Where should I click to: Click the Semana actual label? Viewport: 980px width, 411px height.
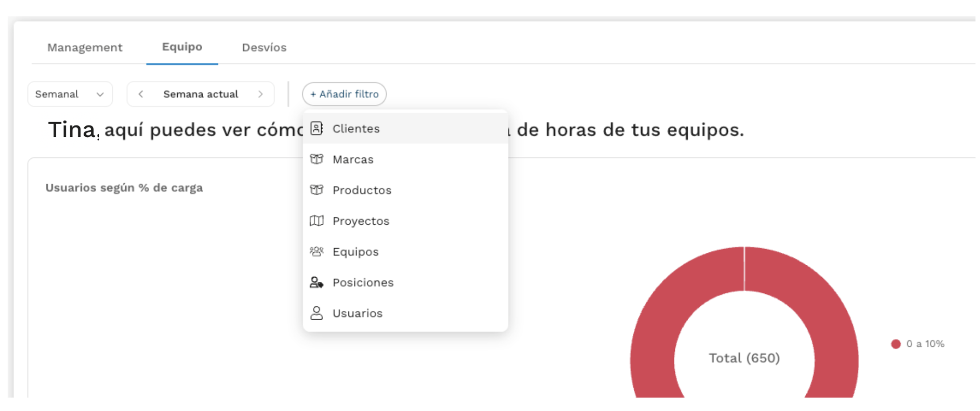click(201, 94)
